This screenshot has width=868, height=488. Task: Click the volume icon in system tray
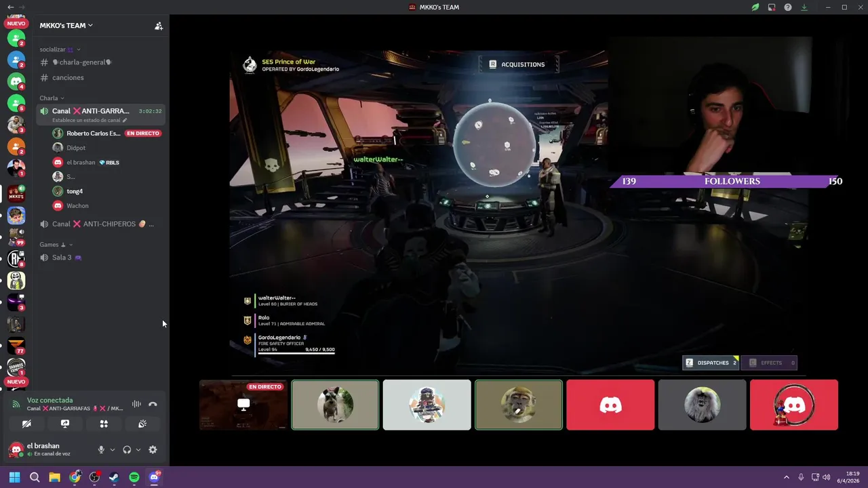click(826, 477)
